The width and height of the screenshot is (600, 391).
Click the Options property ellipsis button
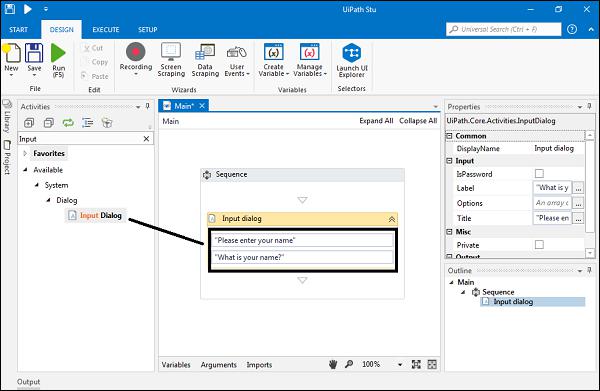tap(578, 203)
